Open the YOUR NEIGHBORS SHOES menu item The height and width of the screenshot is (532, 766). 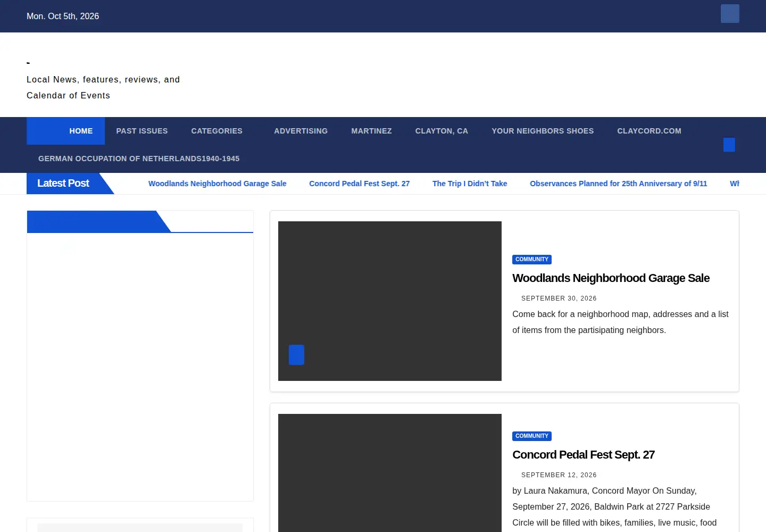543,131
